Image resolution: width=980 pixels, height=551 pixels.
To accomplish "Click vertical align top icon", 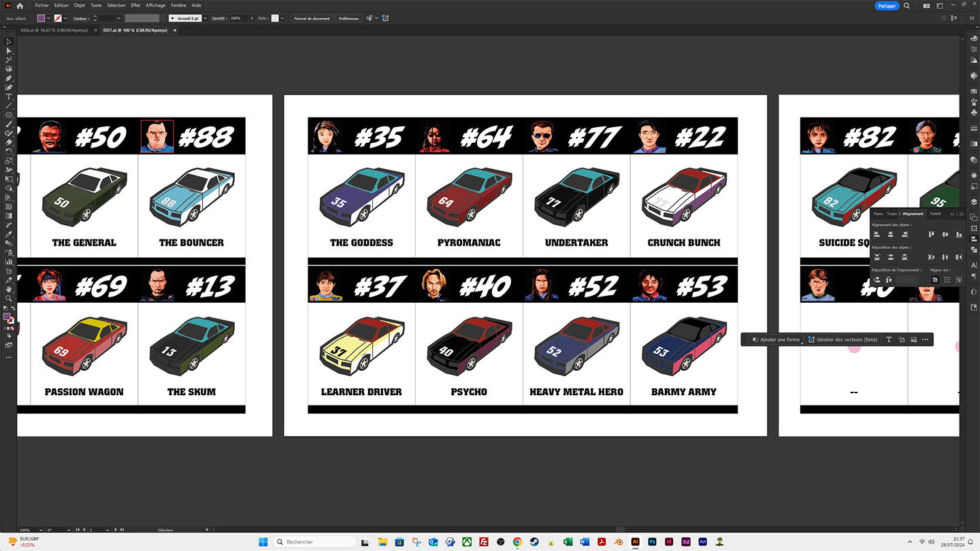I will pos(930,235).
